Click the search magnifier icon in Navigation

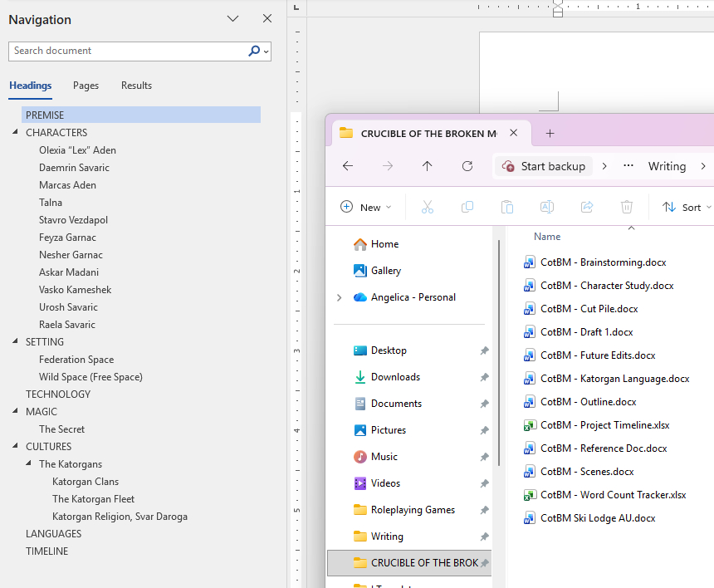[x=254, y=51]
